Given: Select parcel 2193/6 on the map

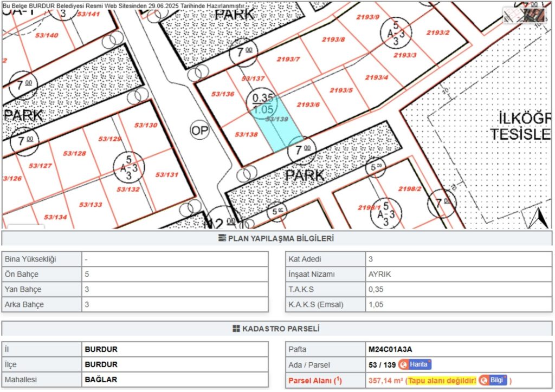Looking at the screenshot, I should click(x=309, y=104).
